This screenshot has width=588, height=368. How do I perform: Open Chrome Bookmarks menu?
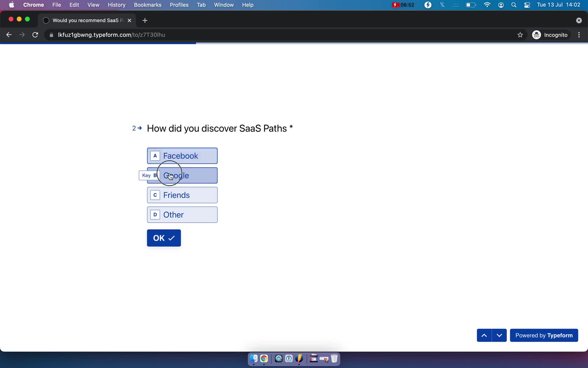(x=147, y=5)
